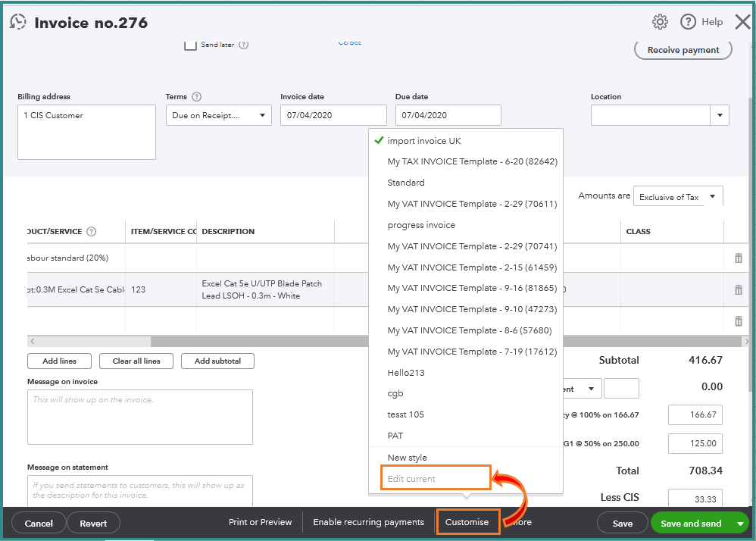Click the Revert button
The height and width of the screenshot is (541, 756).
(x=93, y=524)
